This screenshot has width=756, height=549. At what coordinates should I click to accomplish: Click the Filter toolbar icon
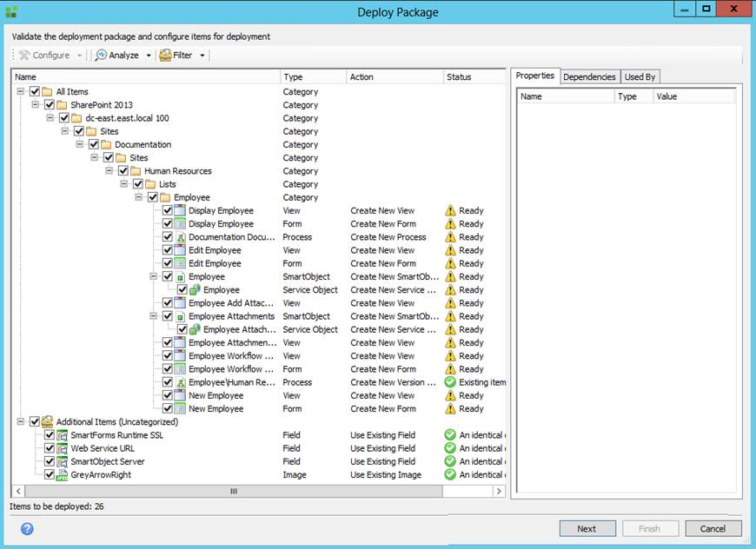point(165,56)
